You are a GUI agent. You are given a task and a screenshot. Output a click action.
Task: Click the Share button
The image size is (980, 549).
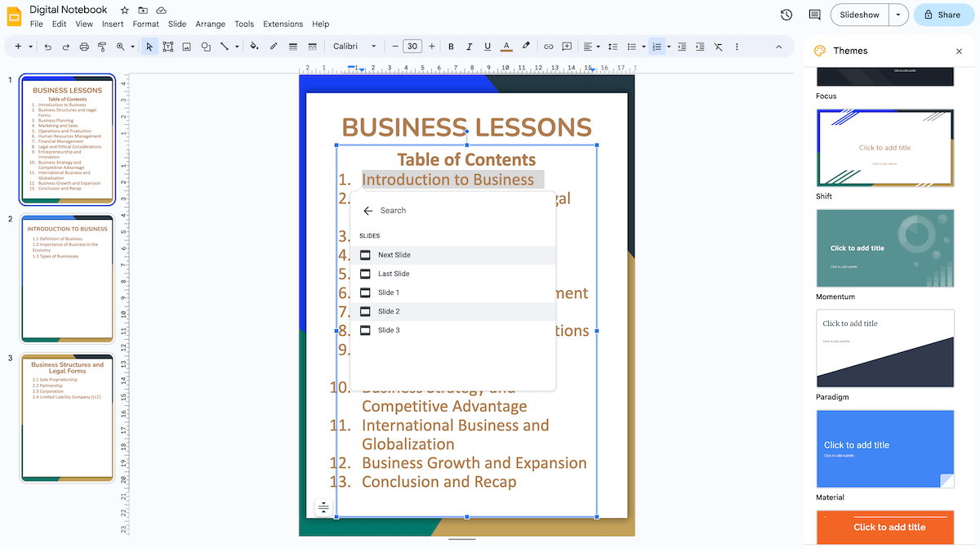943,15
